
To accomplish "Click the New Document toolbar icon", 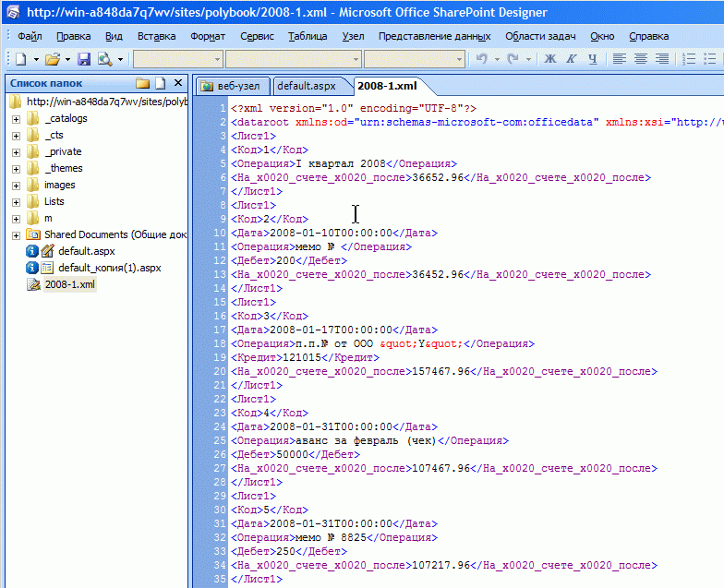I will 20,59.
